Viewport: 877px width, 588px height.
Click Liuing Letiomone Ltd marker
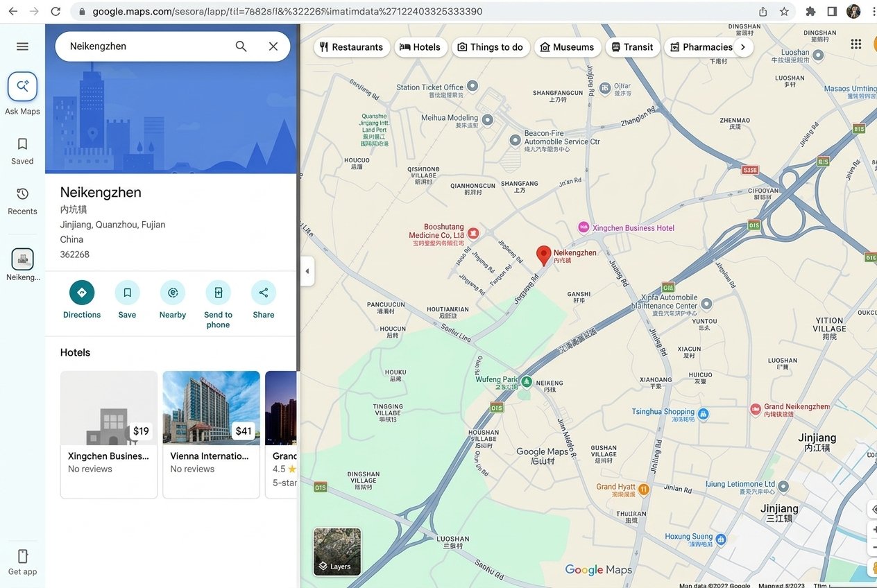click(x=783, y=487)
